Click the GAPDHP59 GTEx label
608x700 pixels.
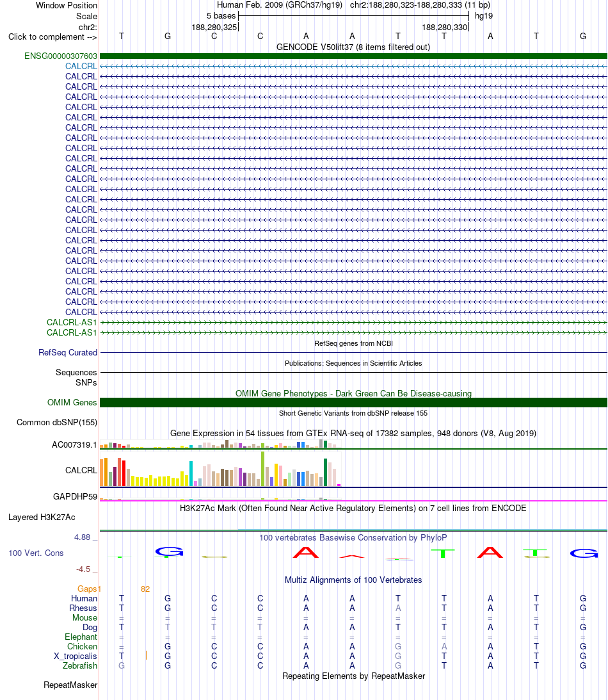click(x=75, y=496)
